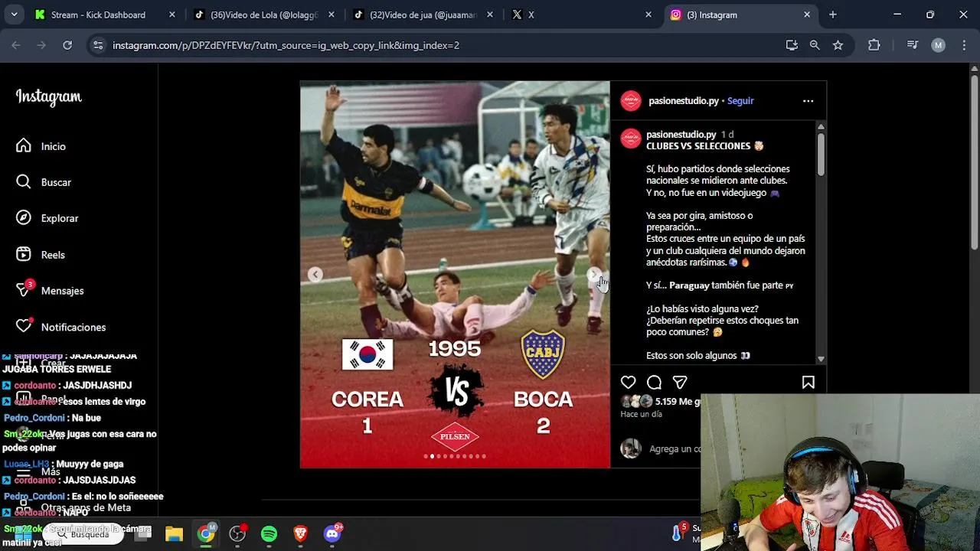Go back in browser history
980x551 pixels.
[16, 45]
